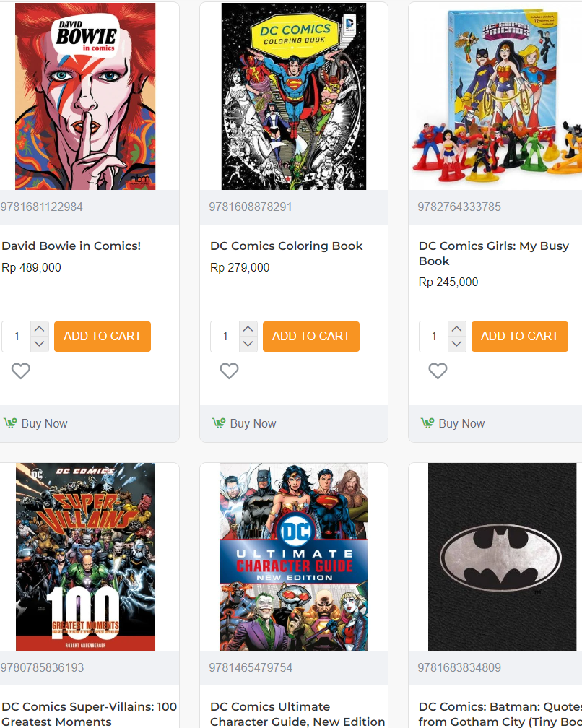582x728 pixels.
Task: Increase quantity for DC Comics Coloring Book
Action: [x=248, y=329]
